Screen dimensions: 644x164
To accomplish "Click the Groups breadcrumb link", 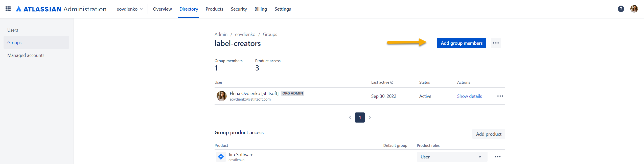I will [270, 34].
